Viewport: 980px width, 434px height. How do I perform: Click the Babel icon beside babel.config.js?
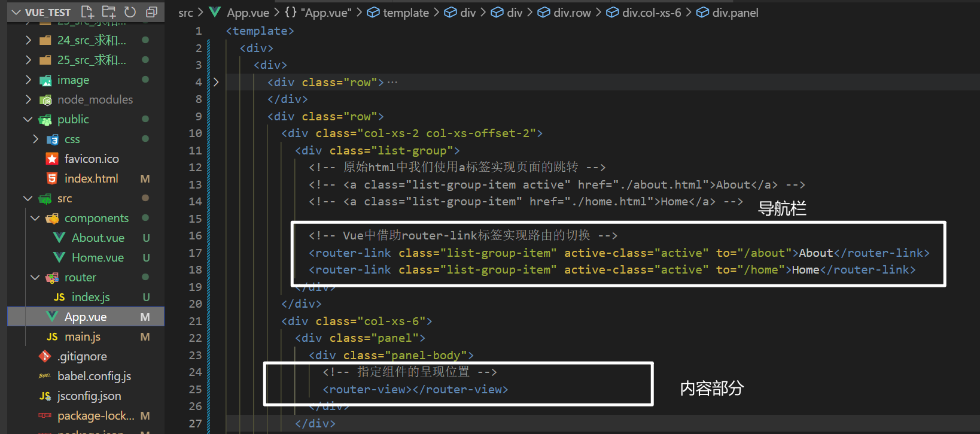[45, 376]
